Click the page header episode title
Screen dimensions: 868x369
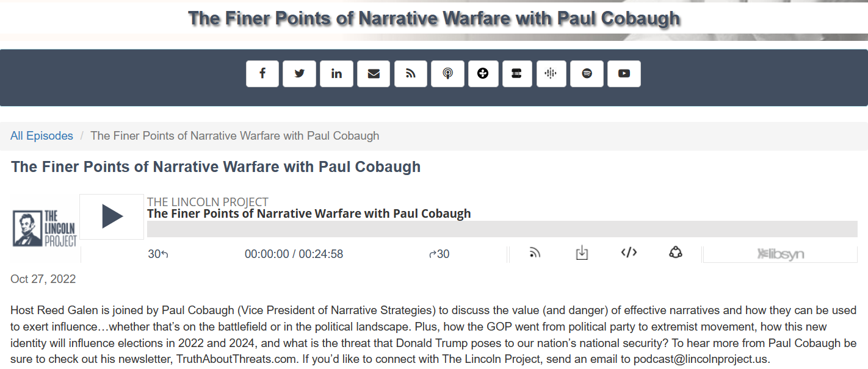pyautogui.click(x=434, y=18)
